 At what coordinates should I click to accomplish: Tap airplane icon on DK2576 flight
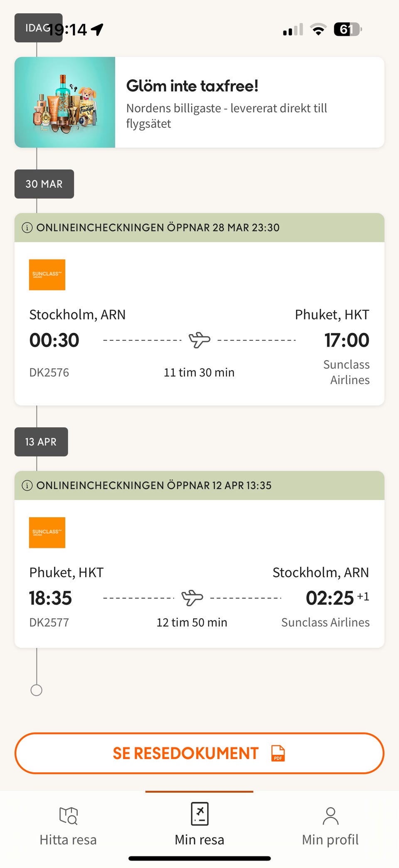(199, 340)
